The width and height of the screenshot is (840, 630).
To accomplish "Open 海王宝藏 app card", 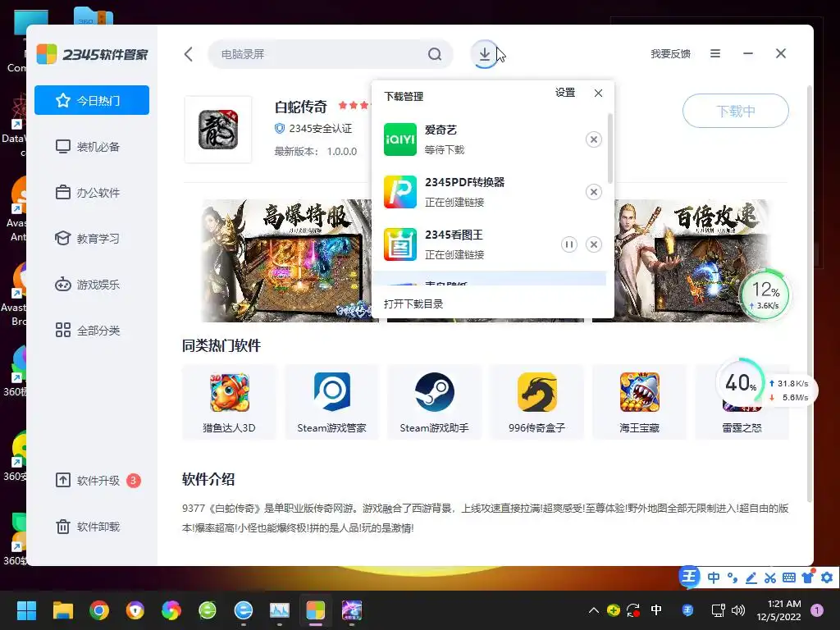I will [x=640, y=402].
